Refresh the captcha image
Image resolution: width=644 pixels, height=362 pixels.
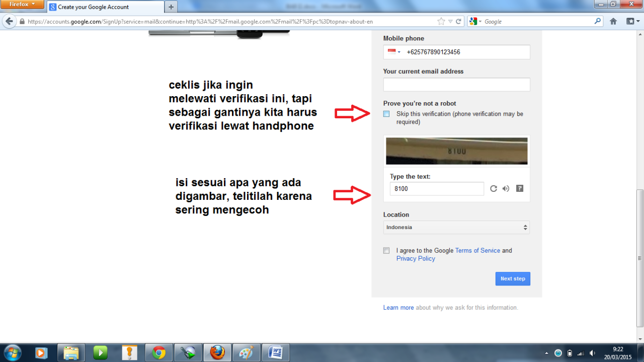tap(494, 189)
